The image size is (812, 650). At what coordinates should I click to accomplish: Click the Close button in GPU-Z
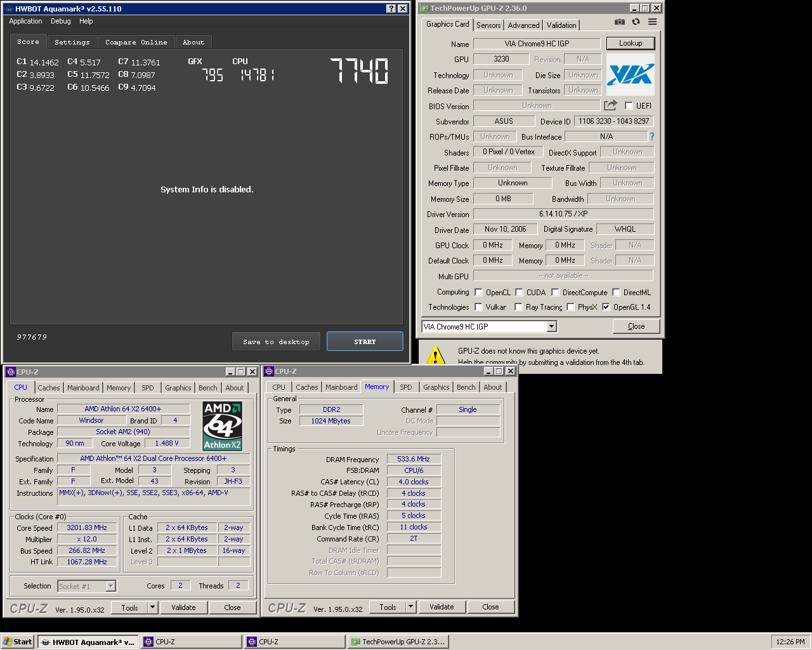pos(636,326)
